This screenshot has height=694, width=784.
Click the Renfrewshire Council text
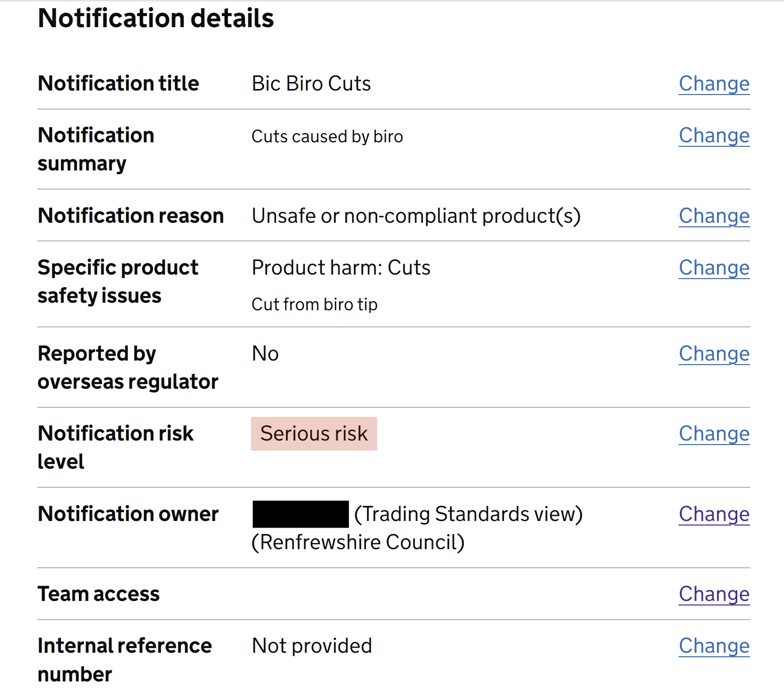point(358,542)
